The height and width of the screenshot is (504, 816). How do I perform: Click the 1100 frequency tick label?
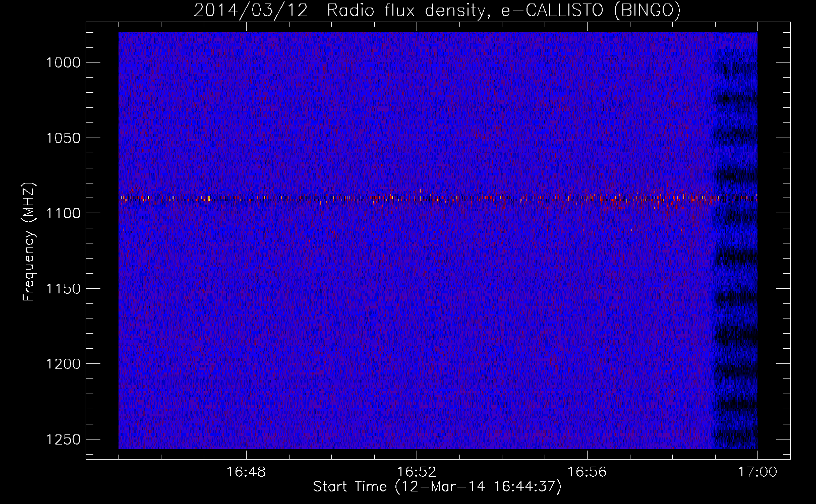click(x=63, y=213)
